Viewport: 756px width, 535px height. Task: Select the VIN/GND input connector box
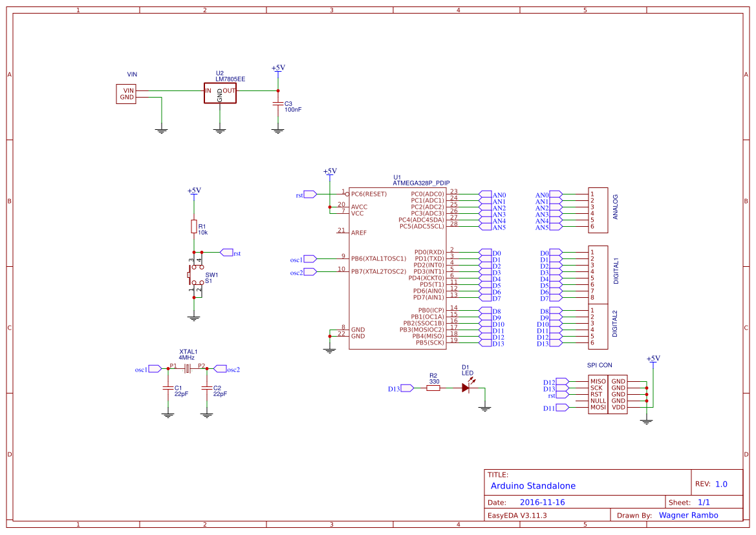pos(126,94)
